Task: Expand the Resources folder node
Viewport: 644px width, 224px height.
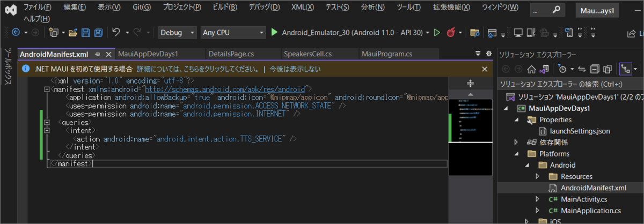Action: (x=537, y=176)
